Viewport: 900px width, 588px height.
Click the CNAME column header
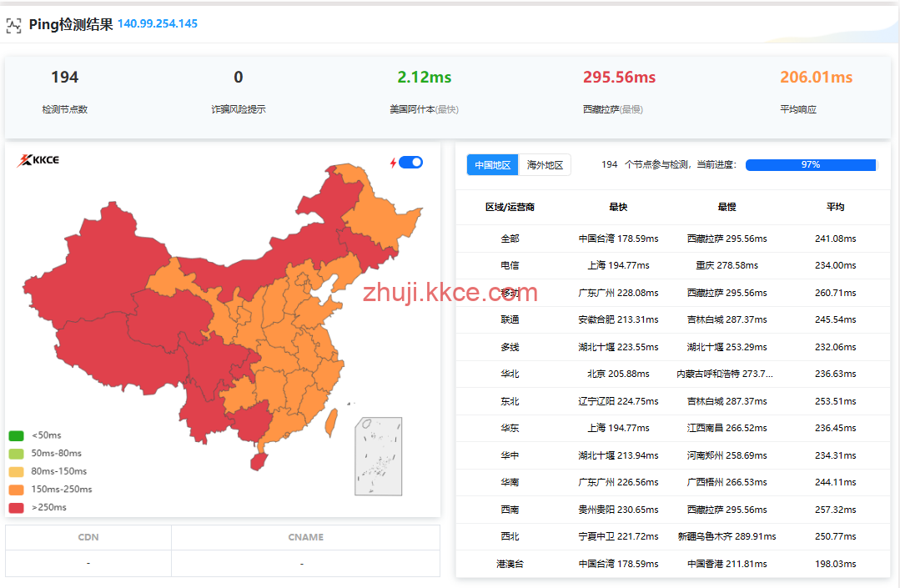pos(305,538)
